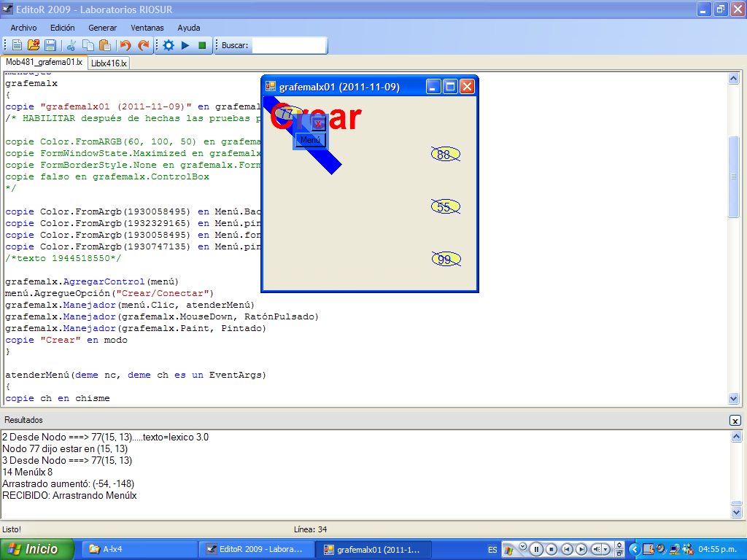Open the Generar menu
The image size is (747, 560).
(x=102, y=28)
